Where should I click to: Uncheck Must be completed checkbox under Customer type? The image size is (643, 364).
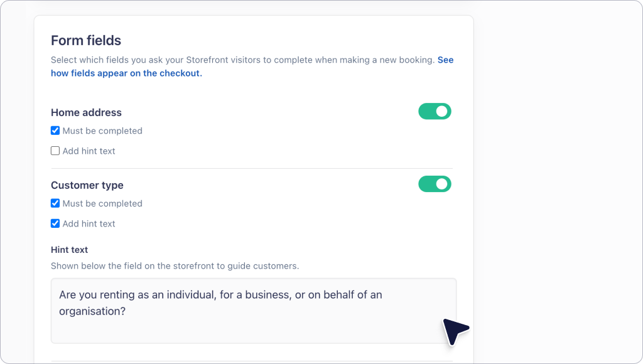tap(55, 203)
